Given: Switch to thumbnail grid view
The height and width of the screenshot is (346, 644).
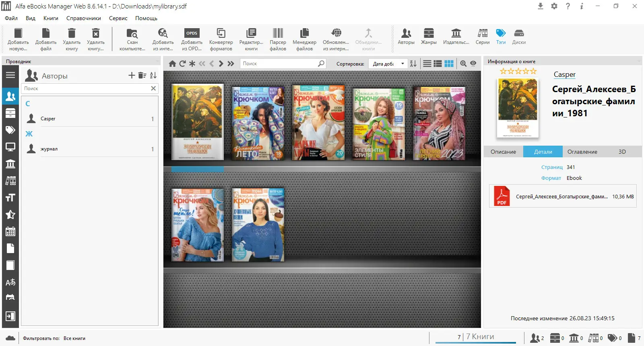Looking at the screenshot, I should [x=449, y=64].
